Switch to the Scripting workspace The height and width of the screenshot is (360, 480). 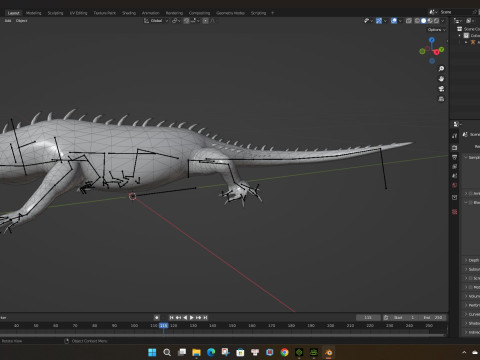[258, 13]
